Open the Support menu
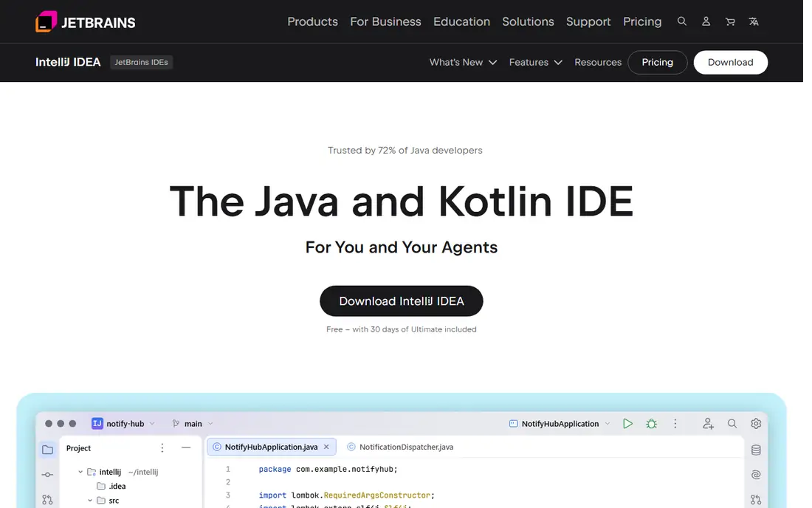812x508 pixels. pyautogui.click(x=588, y=21)
